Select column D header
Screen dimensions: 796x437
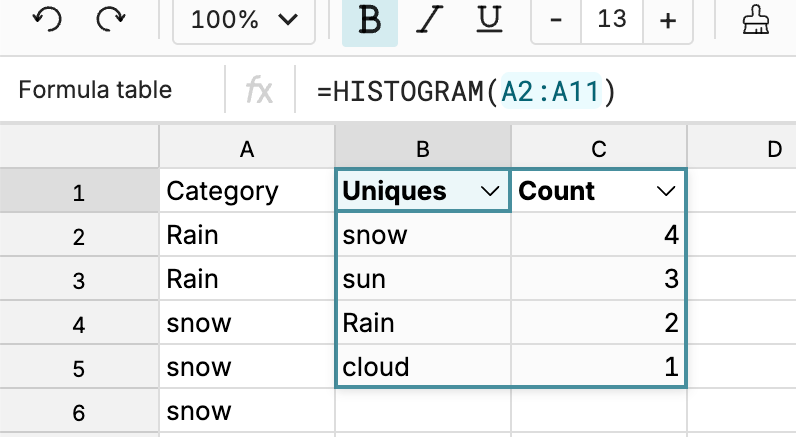point(742,149)
